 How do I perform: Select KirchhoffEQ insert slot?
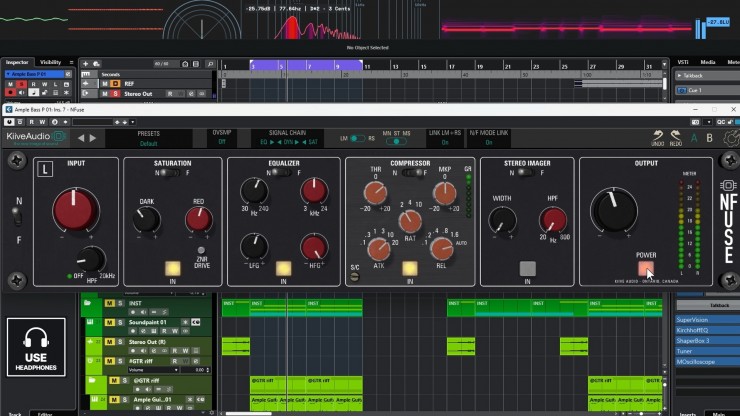pyautogui.click(x=707, y=330)
